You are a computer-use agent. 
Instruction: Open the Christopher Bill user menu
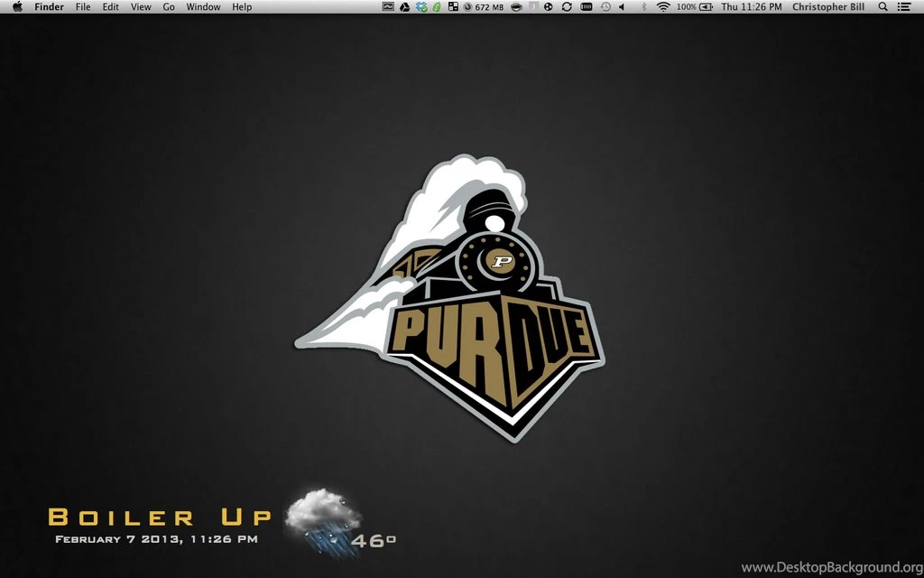coord(828,7)
